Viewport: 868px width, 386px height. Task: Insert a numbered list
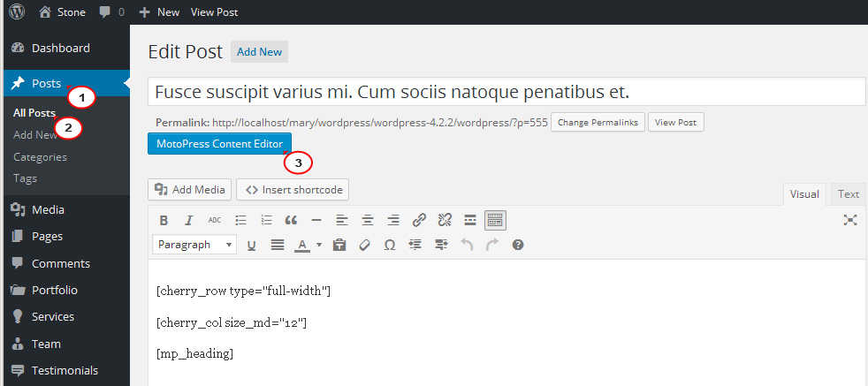tap(266, 221)
